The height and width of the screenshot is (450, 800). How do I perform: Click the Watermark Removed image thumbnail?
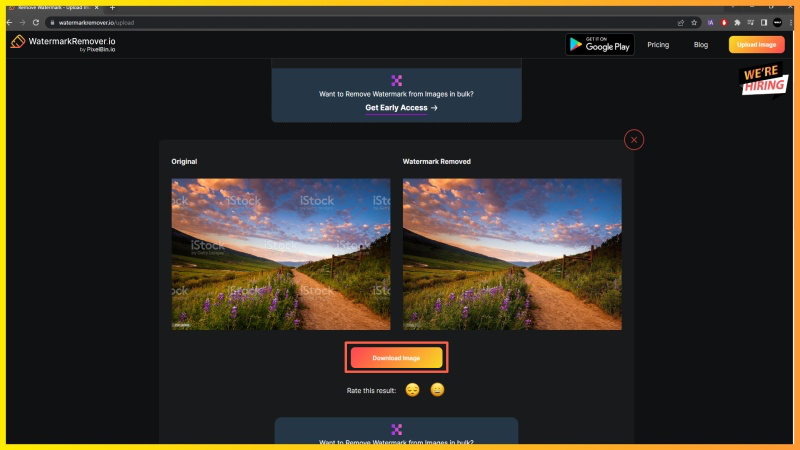click(512, 254)
